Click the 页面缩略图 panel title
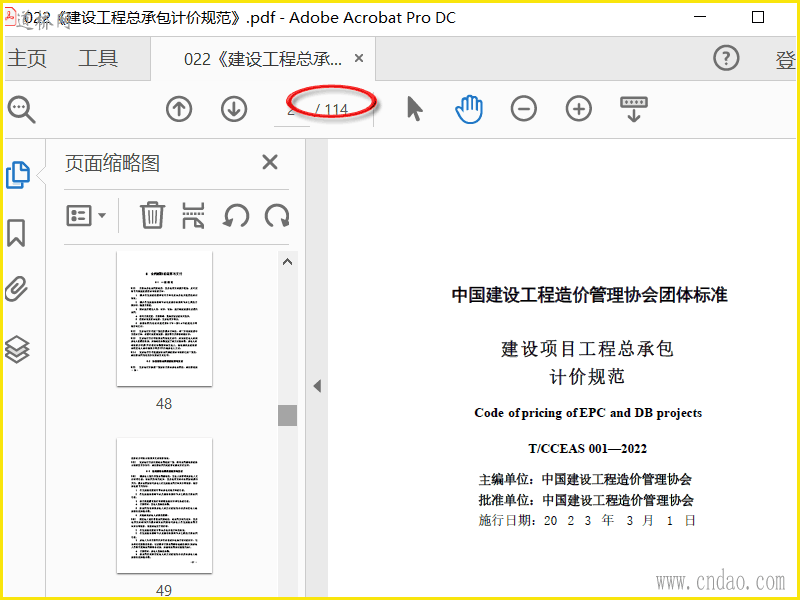The height and width of the screenshot is (600, 800). coord(112,164)
